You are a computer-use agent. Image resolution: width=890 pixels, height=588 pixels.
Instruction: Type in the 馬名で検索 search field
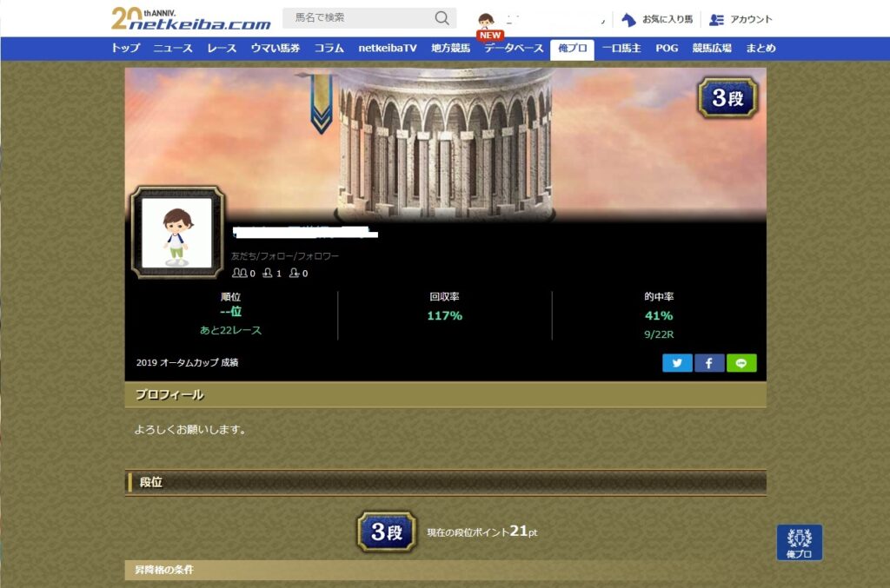coord(356,18)
